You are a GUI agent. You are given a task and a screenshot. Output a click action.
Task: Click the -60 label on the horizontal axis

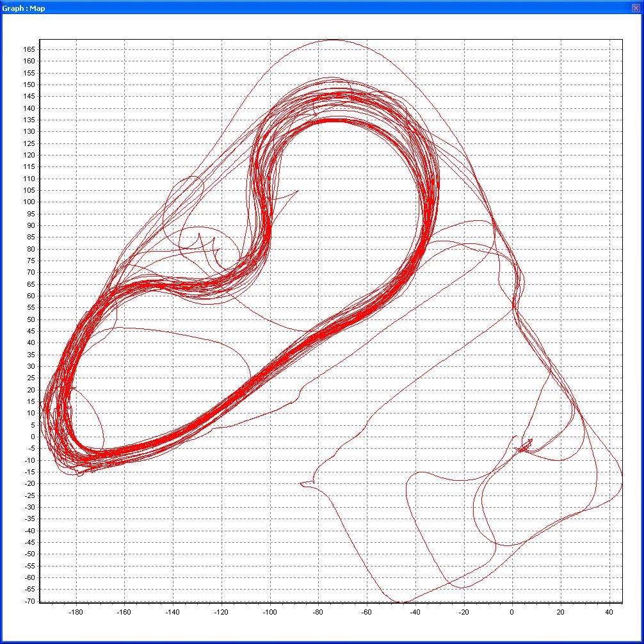point(366,612)
